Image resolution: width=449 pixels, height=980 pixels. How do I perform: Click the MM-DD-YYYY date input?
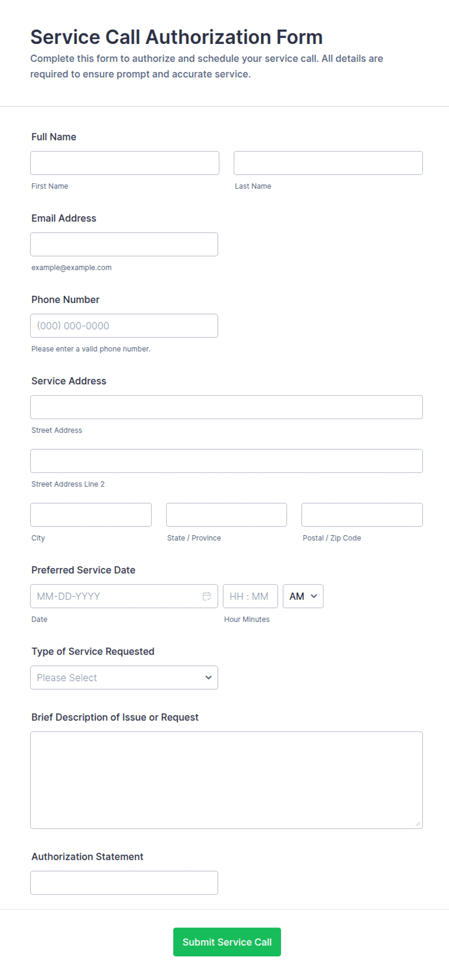[124, 596]
